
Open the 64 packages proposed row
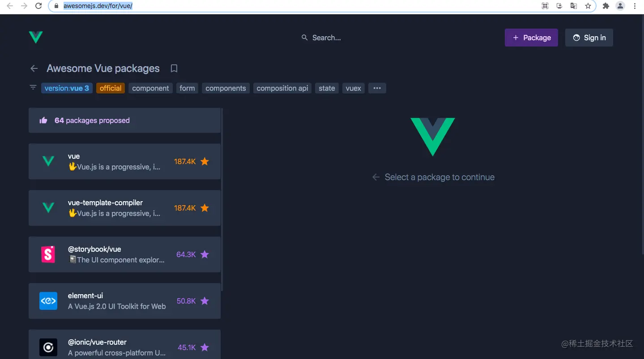click(124, 120)
